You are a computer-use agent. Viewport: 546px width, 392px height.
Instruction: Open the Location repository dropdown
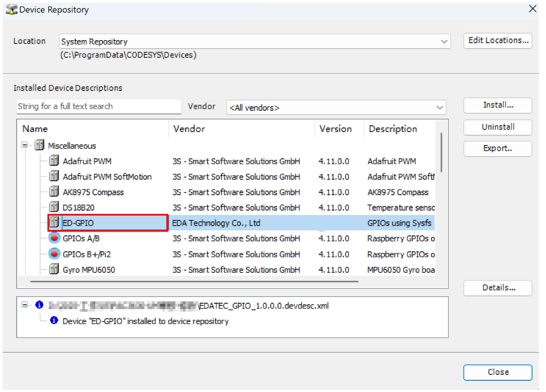444,42
